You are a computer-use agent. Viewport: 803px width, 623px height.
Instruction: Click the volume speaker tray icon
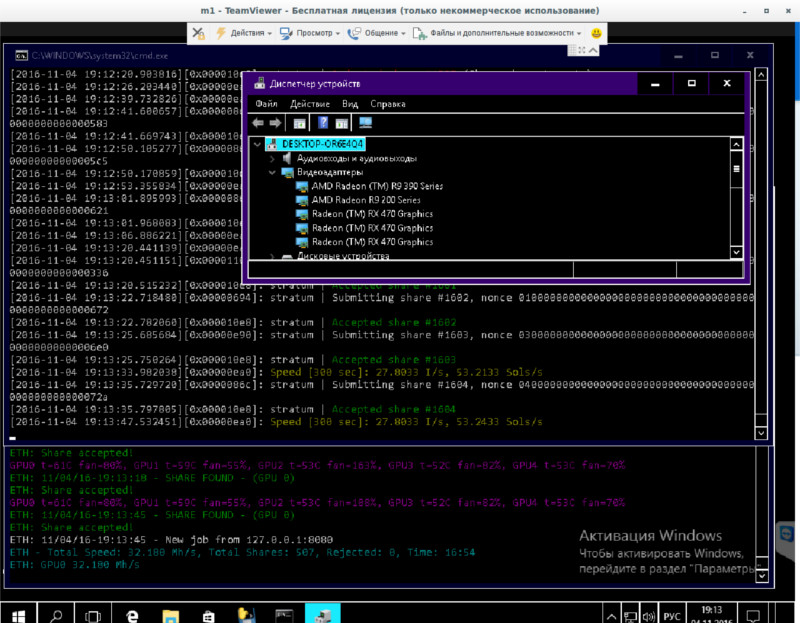648,616
